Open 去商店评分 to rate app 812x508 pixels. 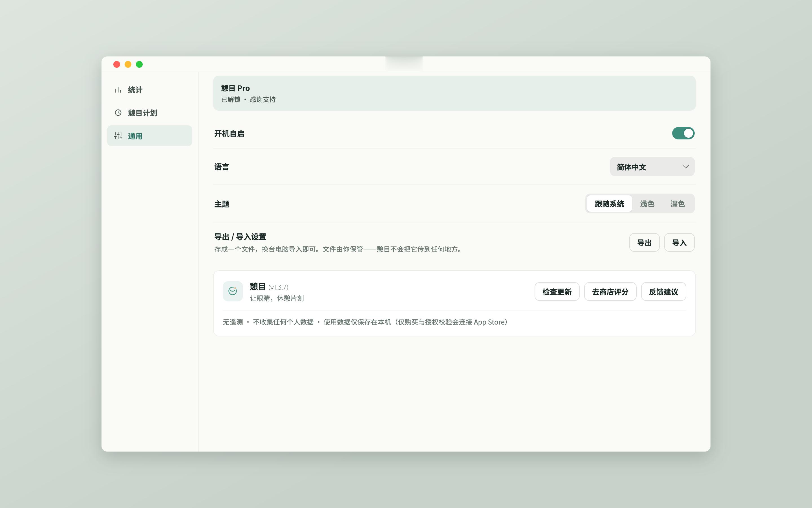coord(610,292)
